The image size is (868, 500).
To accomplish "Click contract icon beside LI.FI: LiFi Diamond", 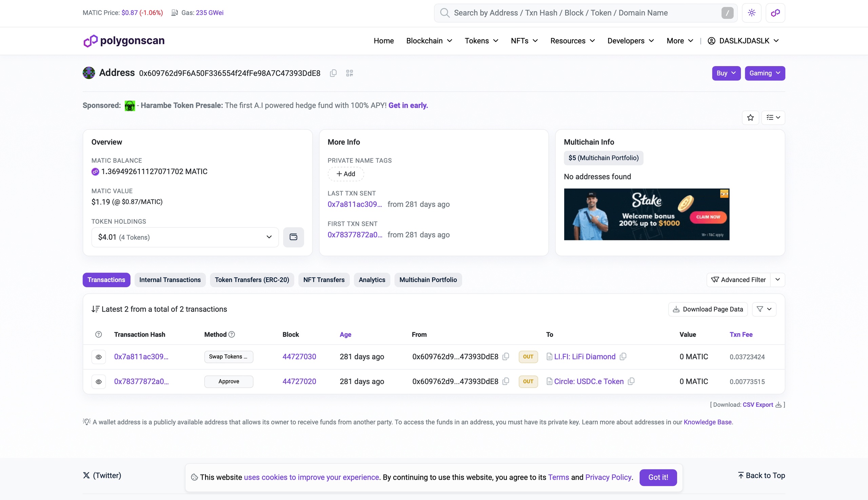I will pos(549,357).
